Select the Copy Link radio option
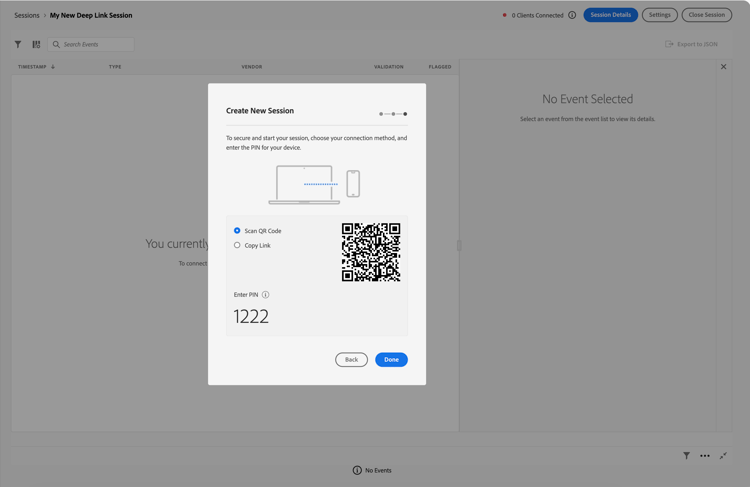Screen dimensions: 750x487 (x=237, y=245)
